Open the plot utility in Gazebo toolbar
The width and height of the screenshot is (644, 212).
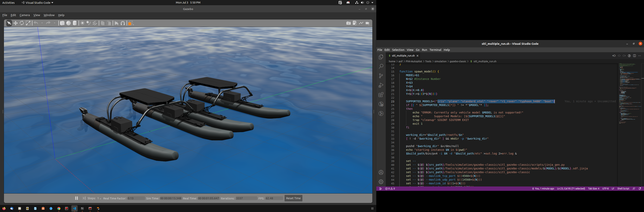coord(361,23)
